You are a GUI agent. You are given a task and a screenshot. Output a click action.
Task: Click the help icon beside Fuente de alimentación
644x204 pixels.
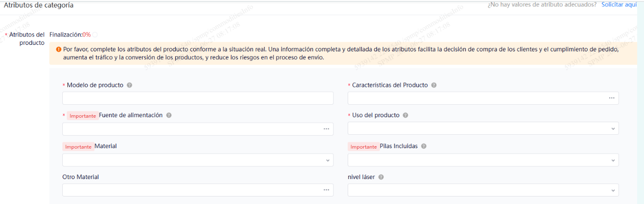169,115
